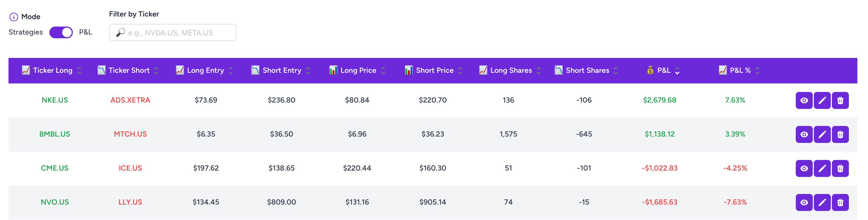Show details for the NVO.US pair
Screen dimensions: 868x220
[x=804, y=202]
